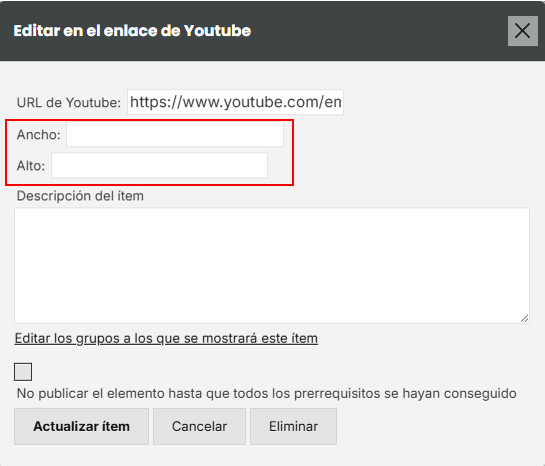Click the Eliminar button
This screenshot has width=545, height=466.
293,426
